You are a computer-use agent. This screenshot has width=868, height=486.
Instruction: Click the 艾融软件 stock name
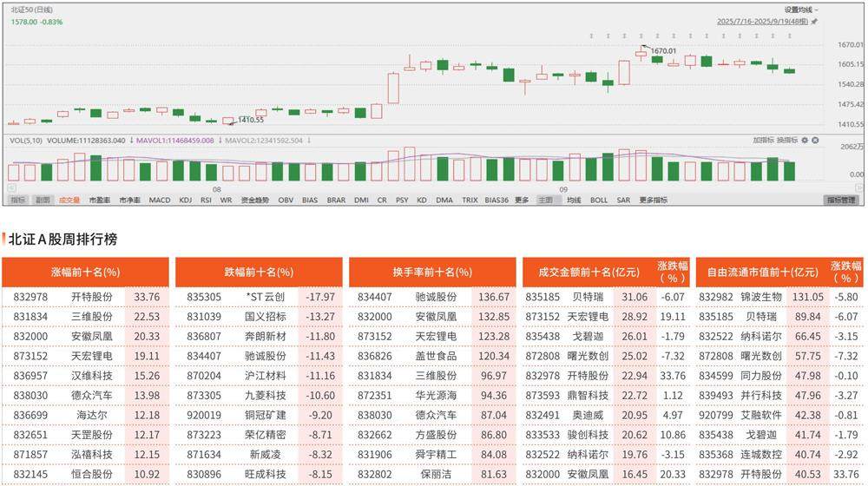761,415
